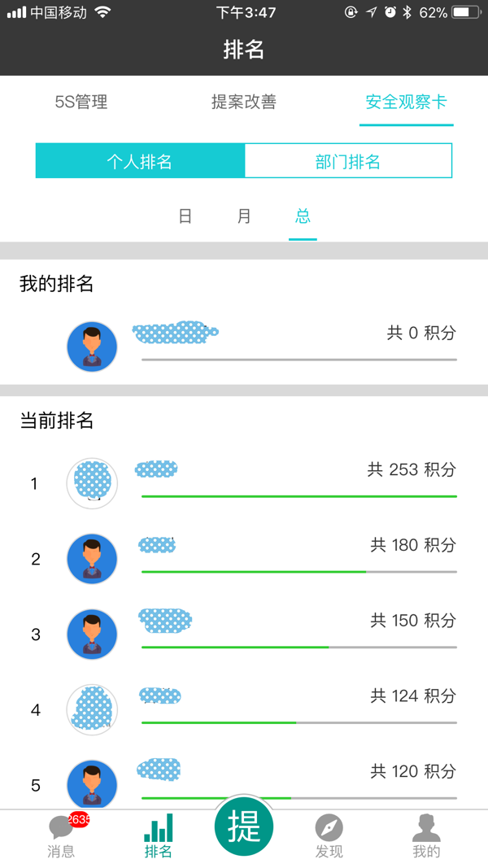The image size is (488, 868).
Task: Tap my own ranking avatar
Action: click(x=92, y=347)
